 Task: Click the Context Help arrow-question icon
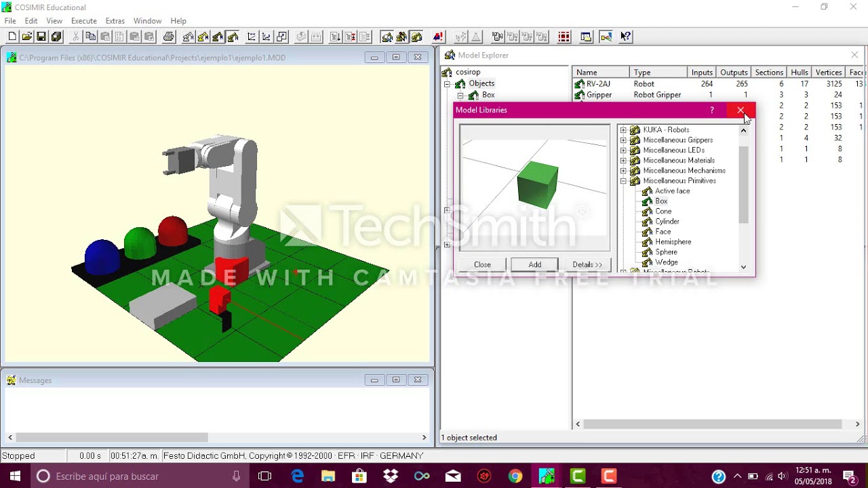click(626, 37)
